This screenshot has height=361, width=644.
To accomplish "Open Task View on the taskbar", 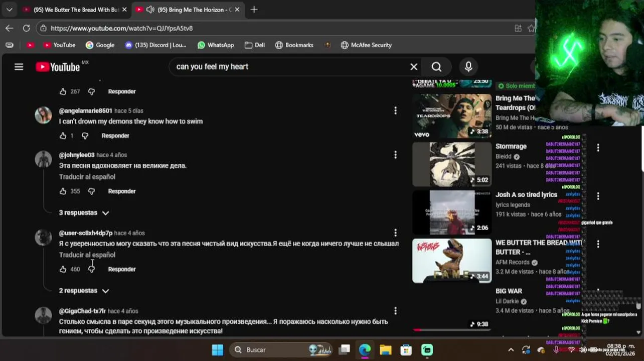I will tap(344, 349).
